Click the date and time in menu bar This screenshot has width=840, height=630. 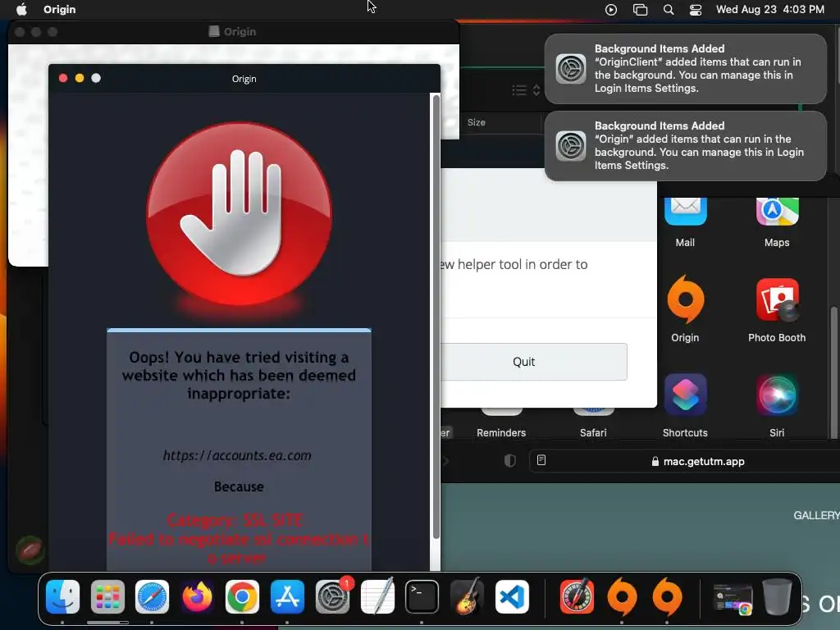[x=769, y=10]
